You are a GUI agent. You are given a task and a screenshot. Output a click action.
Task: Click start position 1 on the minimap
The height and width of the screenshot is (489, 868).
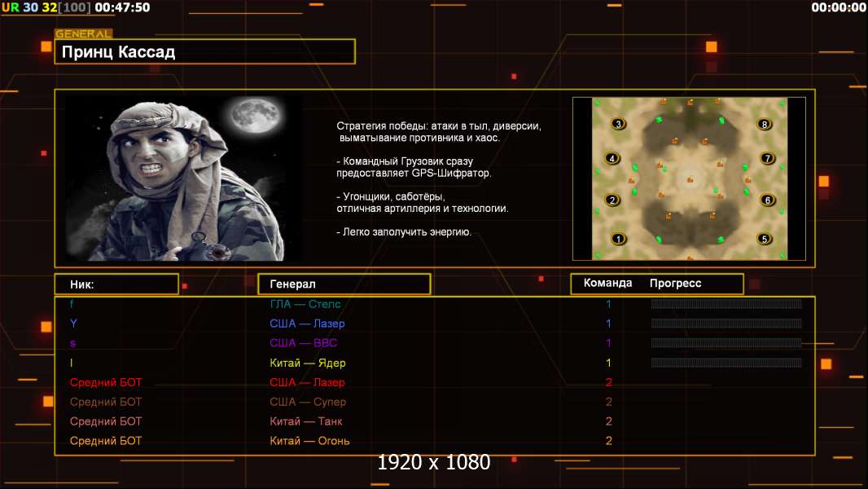pyautogui.click(x=618, y=239)
